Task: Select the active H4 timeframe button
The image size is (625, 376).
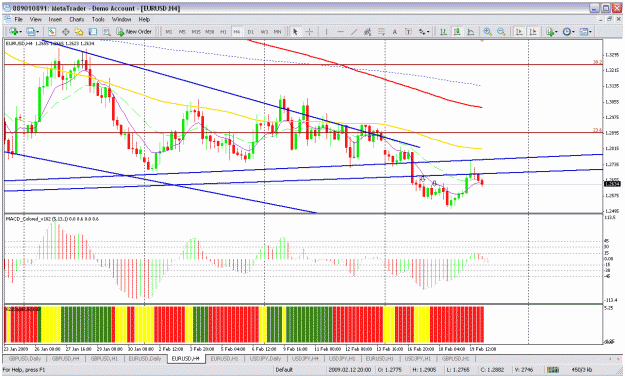Action: point(237,31)
